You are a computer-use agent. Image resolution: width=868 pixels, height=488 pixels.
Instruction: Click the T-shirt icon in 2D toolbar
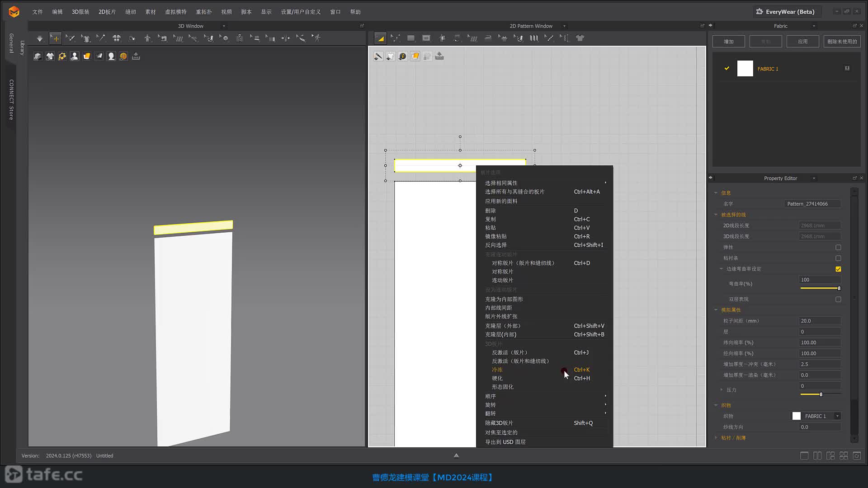[x=580, y=38]
